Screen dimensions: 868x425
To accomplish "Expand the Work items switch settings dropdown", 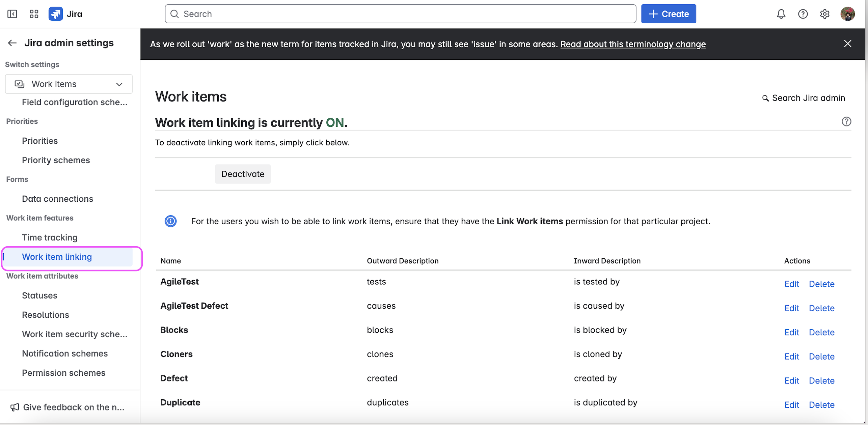I will click(69, 84).
